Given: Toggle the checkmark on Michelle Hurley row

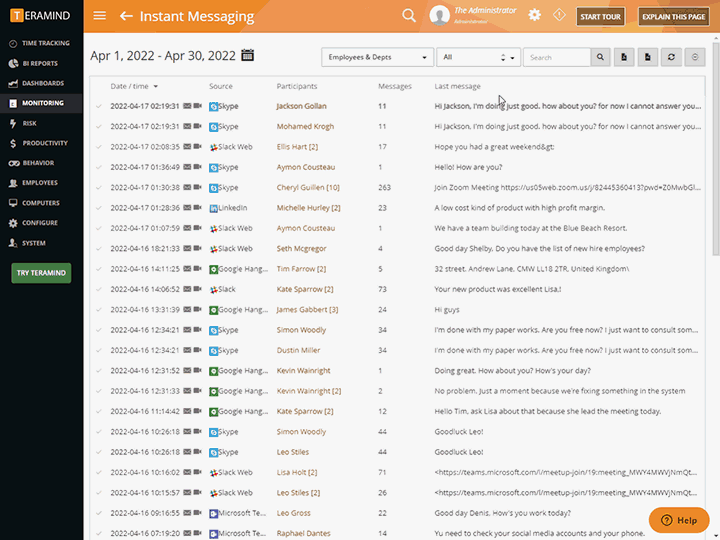Looking at the screenshot, I should pyautogui.click(x=99, y=208).
